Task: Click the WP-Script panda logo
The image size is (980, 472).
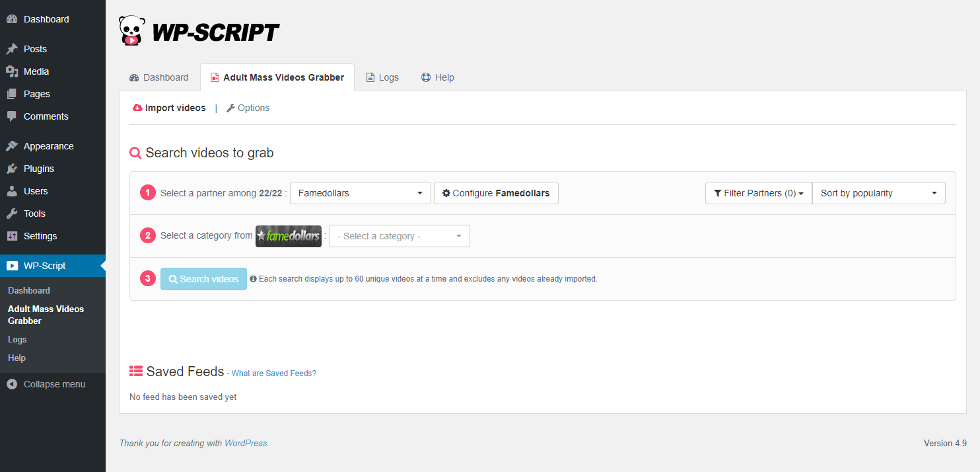Action: click(x=131, y=31)
